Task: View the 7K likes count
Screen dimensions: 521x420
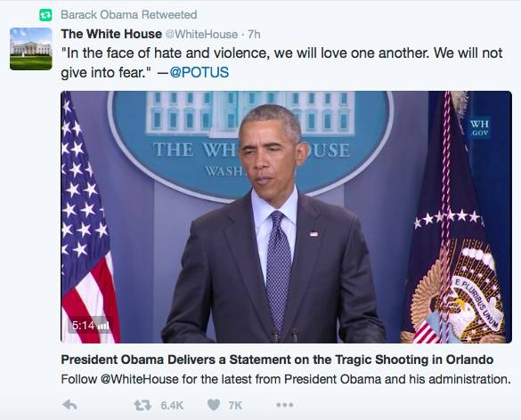Action: (235, 406)
